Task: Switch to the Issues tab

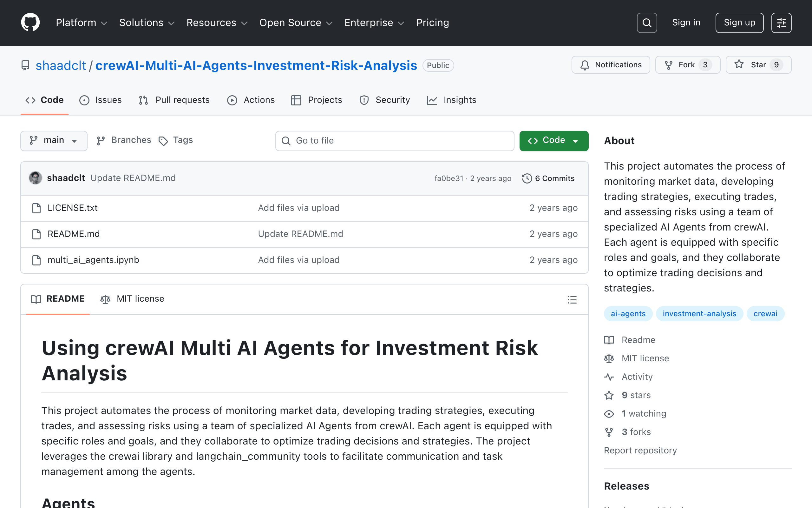Action: [101, 100]
